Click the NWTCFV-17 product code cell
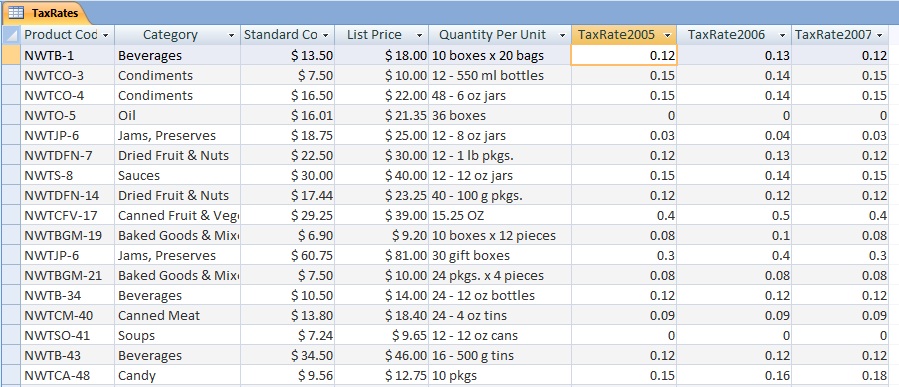 click(x=68, y=216)
